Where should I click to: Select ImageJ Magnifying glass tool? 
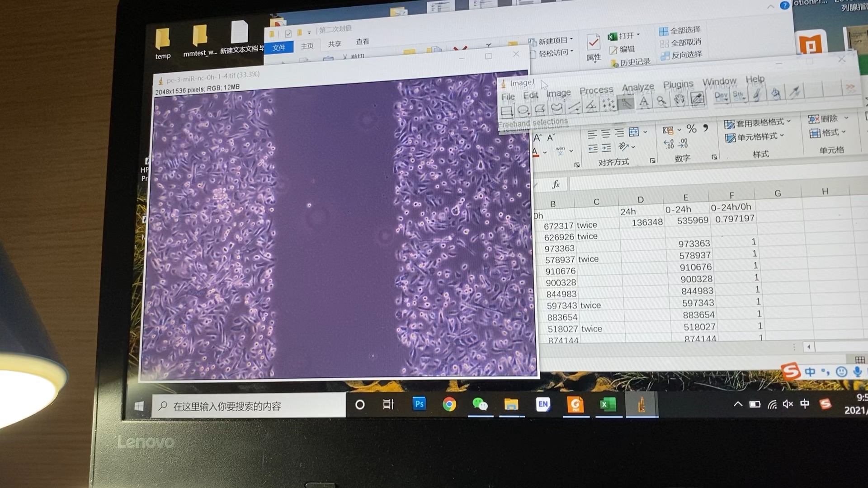pos(661,101)
